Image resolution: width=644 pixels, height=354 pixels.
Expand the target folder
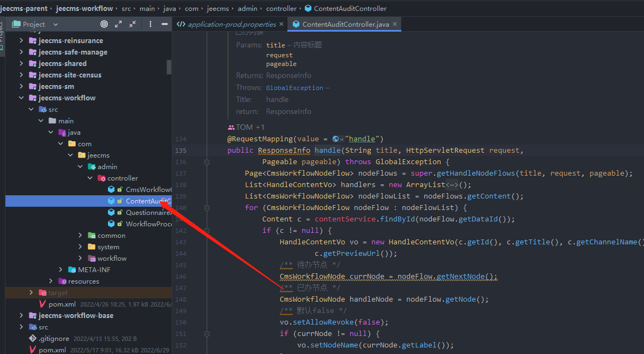[31, 293]
